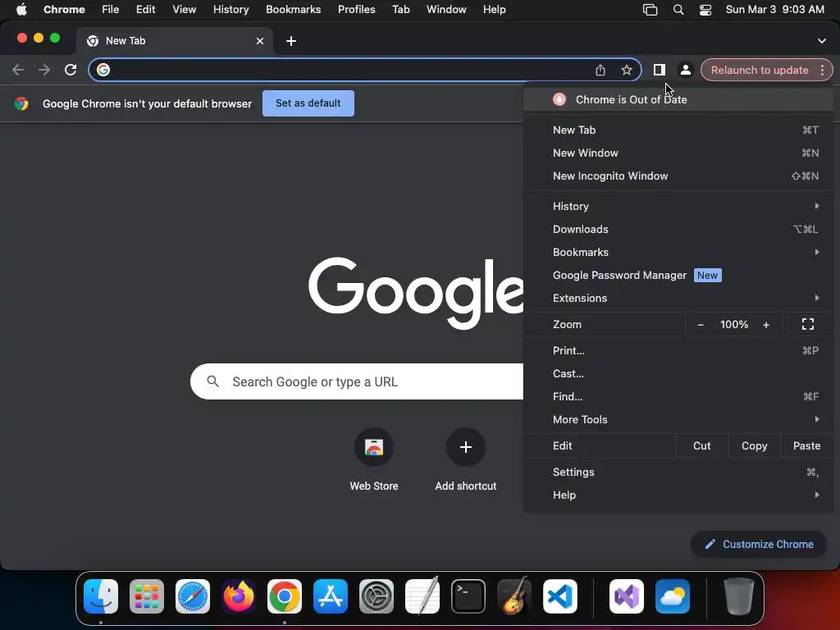Expand the Bookmarks submenu
This screenshot has width=840, height=630.
click(x=678, y=253)
